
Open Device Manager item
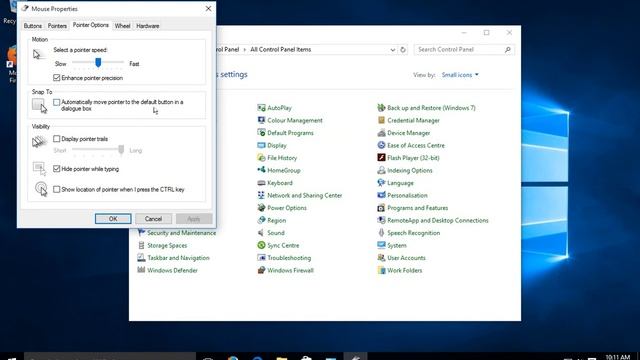click(x=409, y=133)
